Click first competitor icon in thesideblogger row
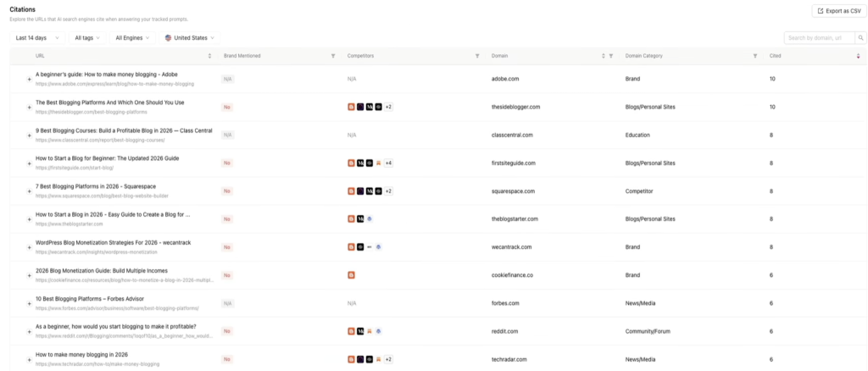The image size is (868, 371). point(351,107)
